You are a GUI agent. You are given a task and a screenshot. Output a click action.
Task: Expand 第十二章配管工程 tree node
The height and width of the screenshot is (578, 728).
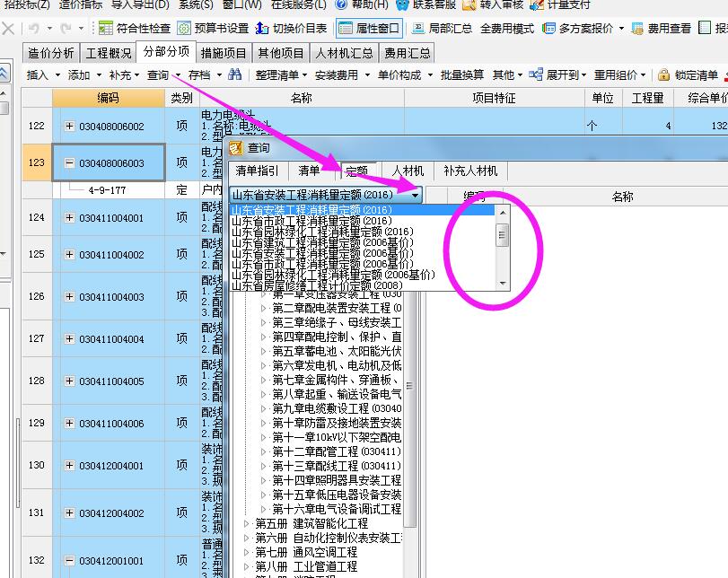[264, 451]
